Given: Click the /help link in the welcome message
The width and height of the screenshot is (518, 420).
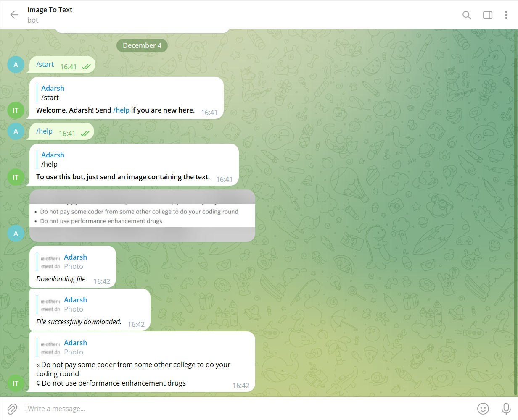Looking at the screenshot, I should pos(121,110).
